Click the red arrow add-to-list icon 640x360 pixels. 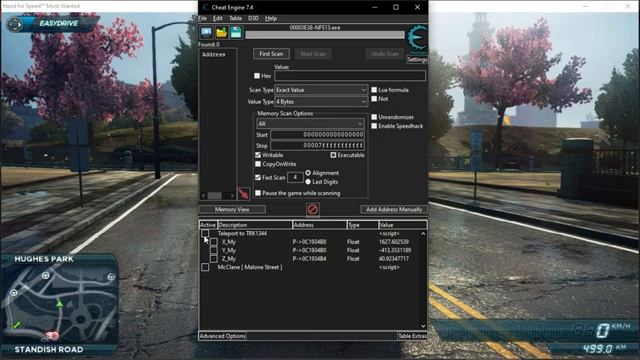pyautogui.click(x=244, y=193)
